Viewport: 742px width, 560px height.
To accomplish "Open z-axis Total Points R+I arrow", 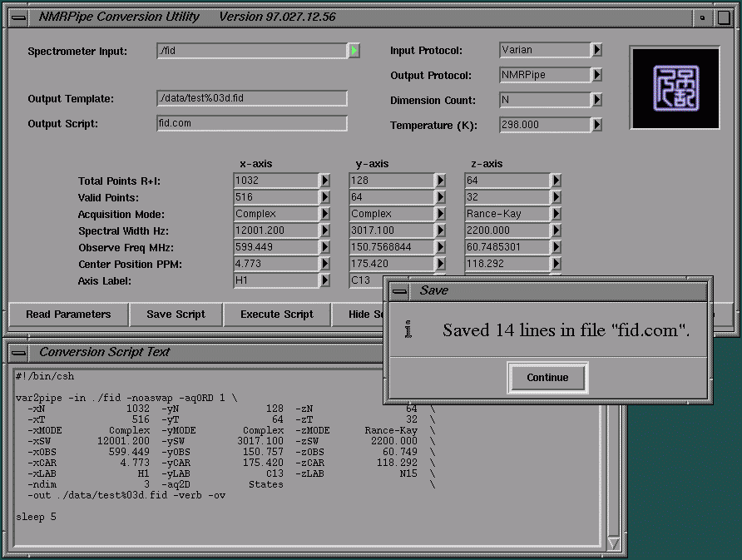I will point(556,181).
